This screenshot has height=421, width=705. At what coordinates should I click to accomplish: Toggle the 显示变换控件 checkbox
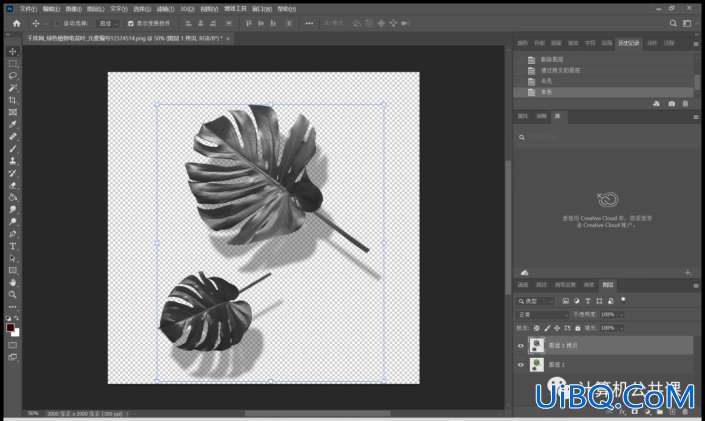point(131,23)
